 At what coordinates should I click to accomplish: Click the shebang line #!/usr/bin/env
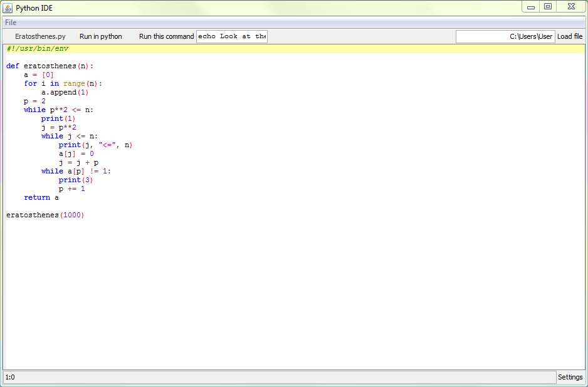pos(38,49)
